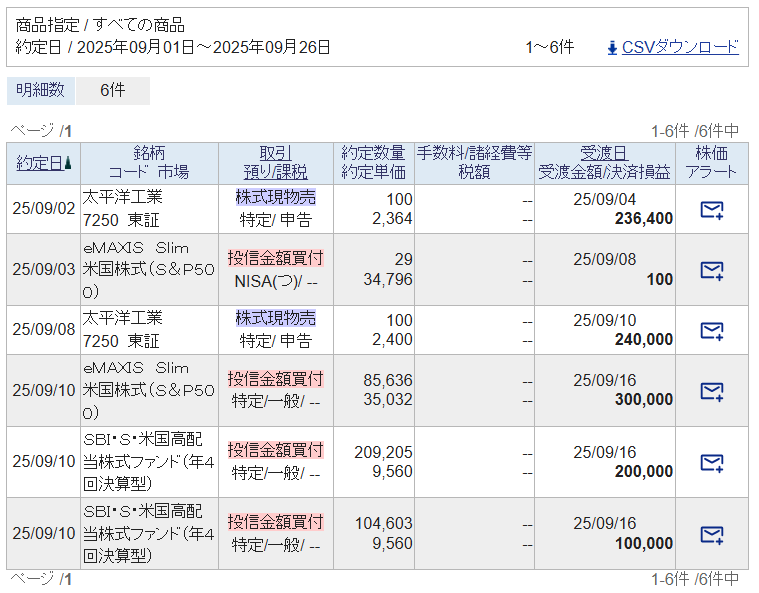Open 株式現物売 link on 25/09/08 row

click(275, 318)
